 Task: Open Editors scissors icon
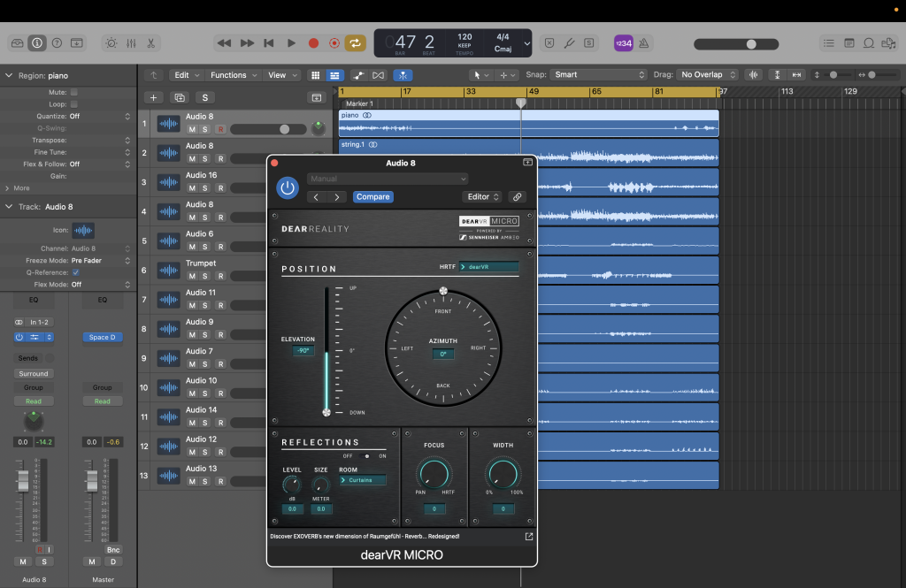pos(150,43)
